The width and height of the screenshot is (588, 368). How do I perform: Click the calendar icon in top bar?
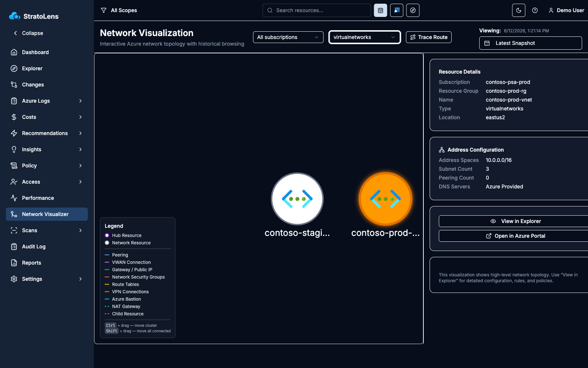point(380,10)
